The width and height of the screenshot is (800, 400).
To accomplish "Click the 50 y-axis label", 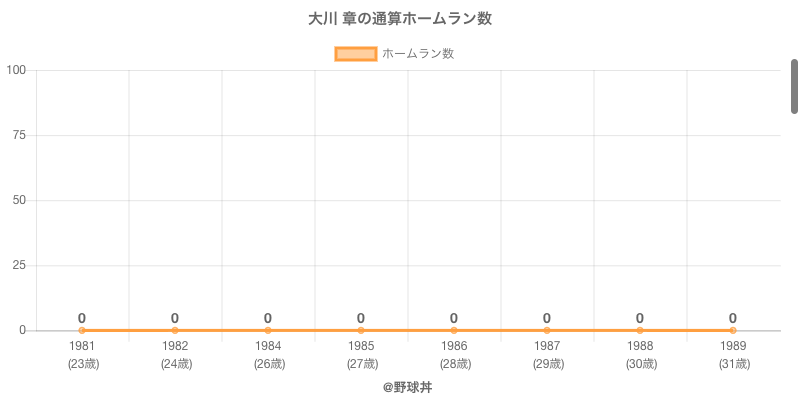I will tap(19, 200).
